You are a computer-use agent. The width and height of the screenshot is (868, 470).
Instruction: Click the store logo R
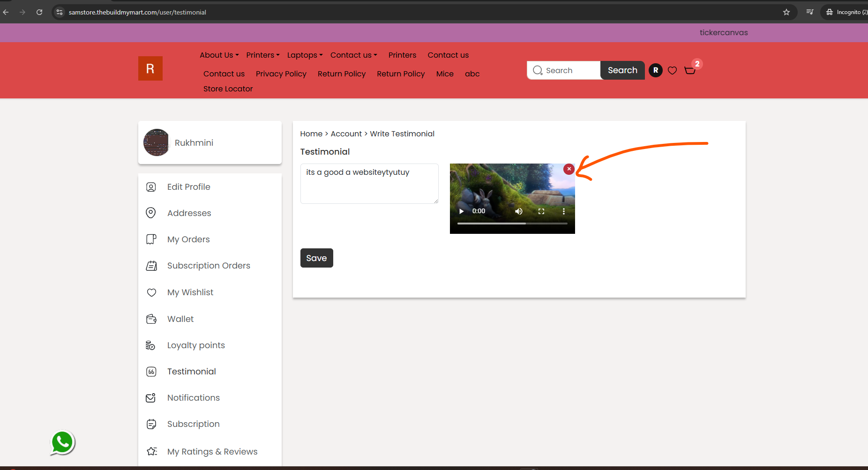tap(150, 68)
